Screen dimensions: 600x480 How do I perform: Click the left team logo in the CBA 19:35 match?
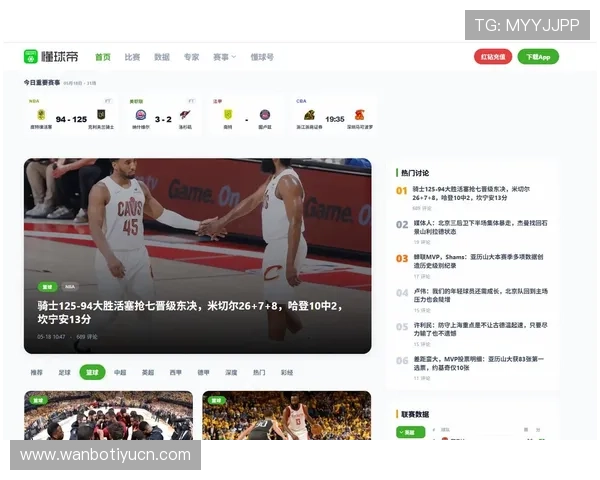[x=309, y=114]
